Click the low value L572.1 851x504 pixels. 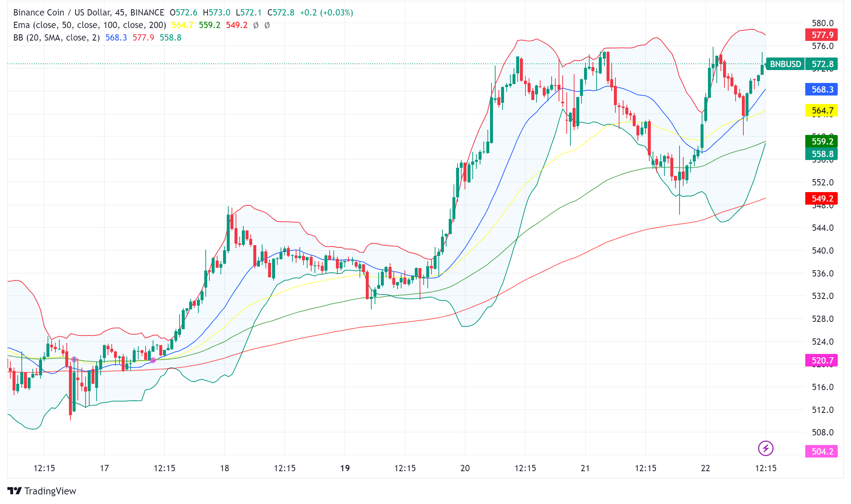click(249, 13)
